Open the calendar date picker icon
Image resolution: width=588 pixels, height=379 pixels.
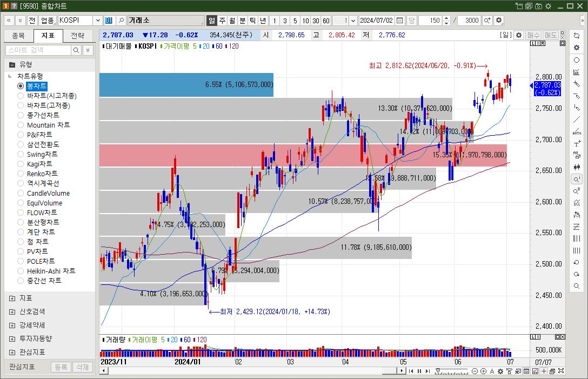[x=400, y=20]
